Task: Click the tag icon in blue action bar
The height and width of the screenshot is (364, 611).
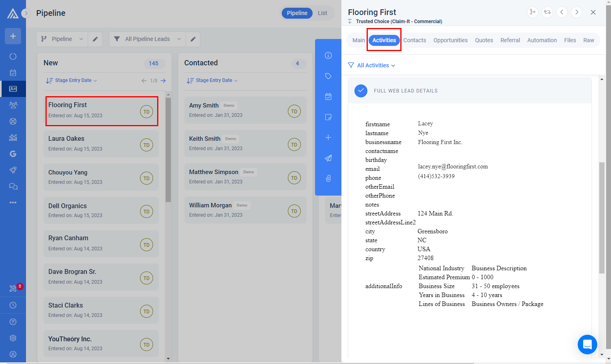Action: point(328,76)
